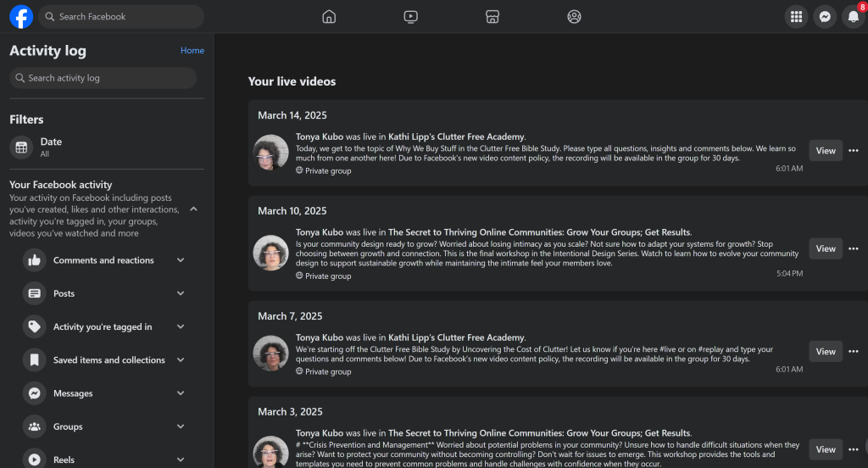Open Secret to Thriving Online Communities link, March 10
Screen dimensions: 868x468
point(539,232)
